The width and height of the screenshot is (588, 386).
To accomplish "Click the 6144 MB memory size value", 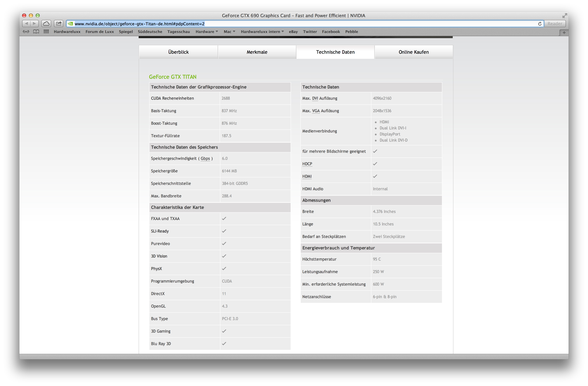I will 229,171.
